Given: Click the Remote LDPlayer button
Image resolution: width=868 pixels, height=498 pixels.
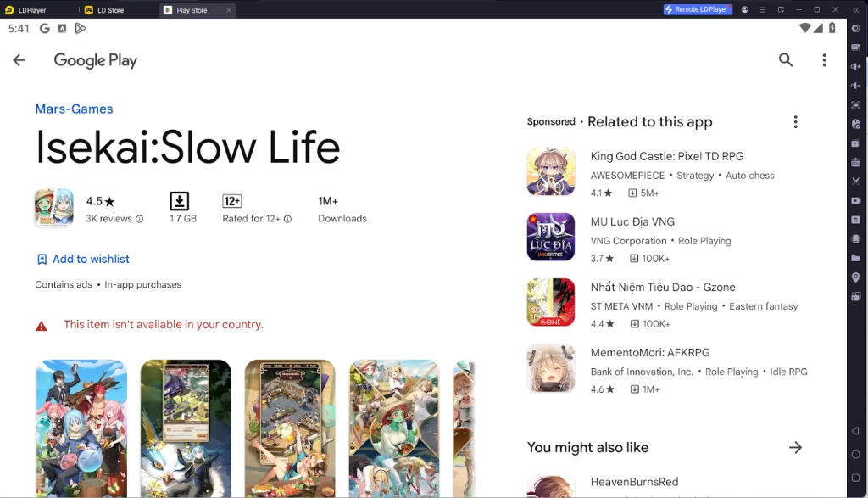Looking at the screenshot, I should click(x=698, y=9).
